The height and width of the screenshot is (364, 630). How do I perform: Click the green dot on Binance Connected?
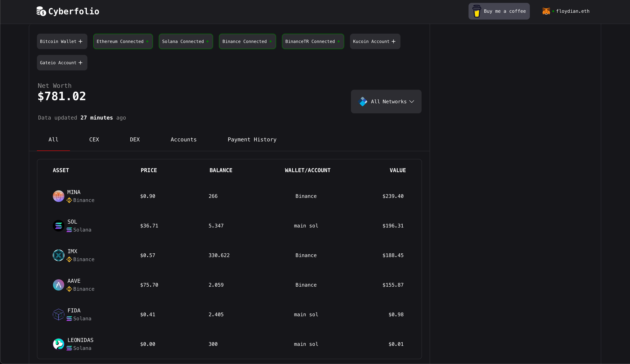[271, 42]
